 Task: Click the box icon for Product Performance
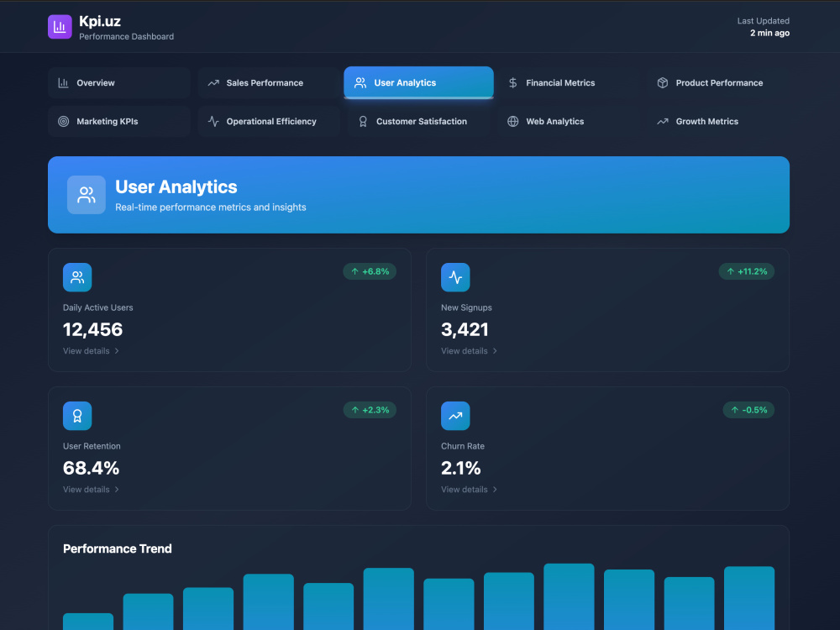663,83
